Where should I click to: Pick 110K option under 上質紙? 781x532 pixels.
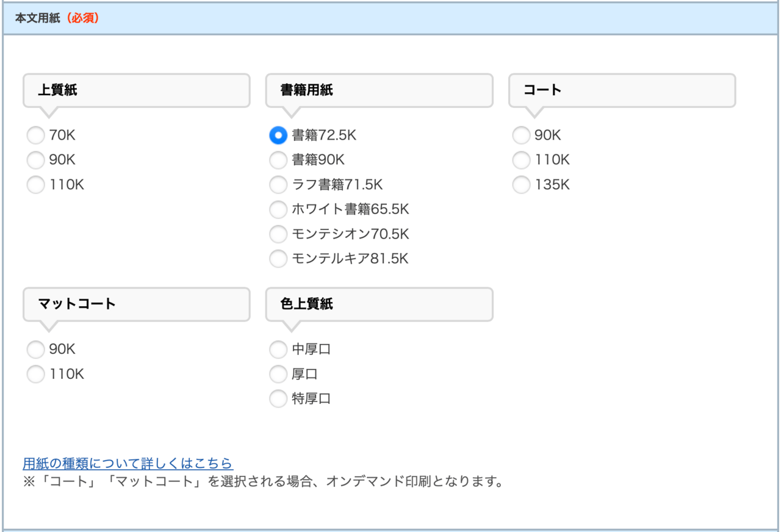36,185
